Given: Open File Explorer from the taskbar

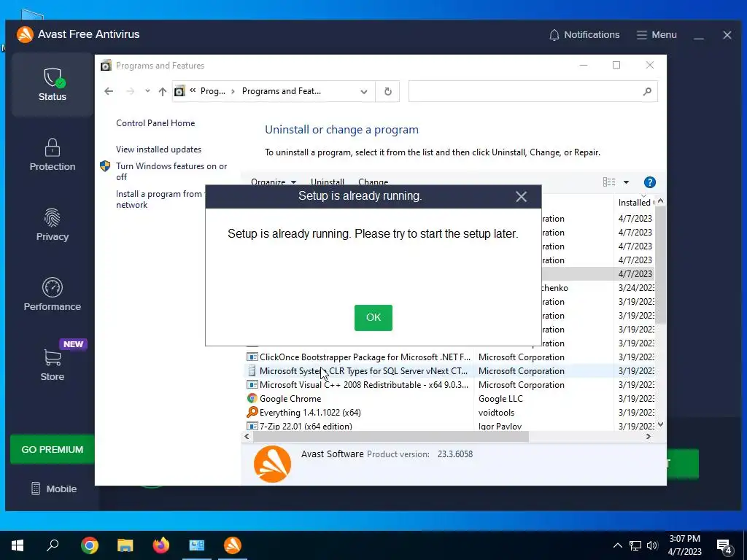Looking at the screenshot, I should coord(125,545).
